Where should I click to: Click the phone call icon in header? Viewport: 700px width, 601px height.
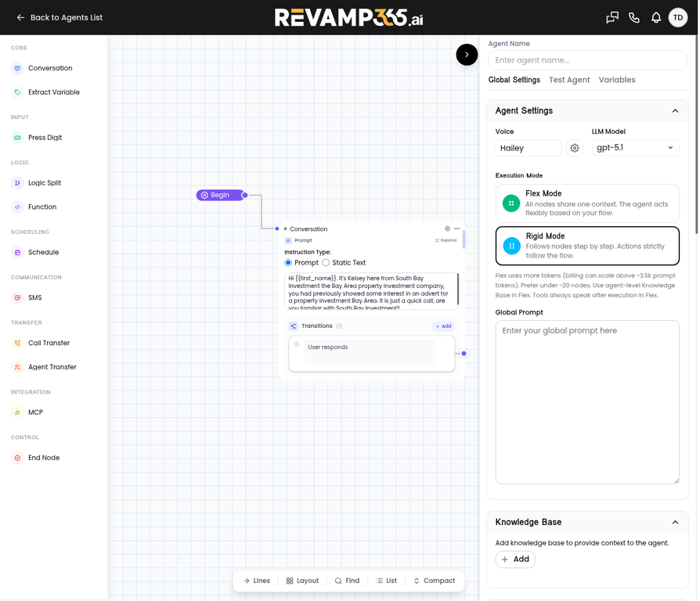[634, 17]
